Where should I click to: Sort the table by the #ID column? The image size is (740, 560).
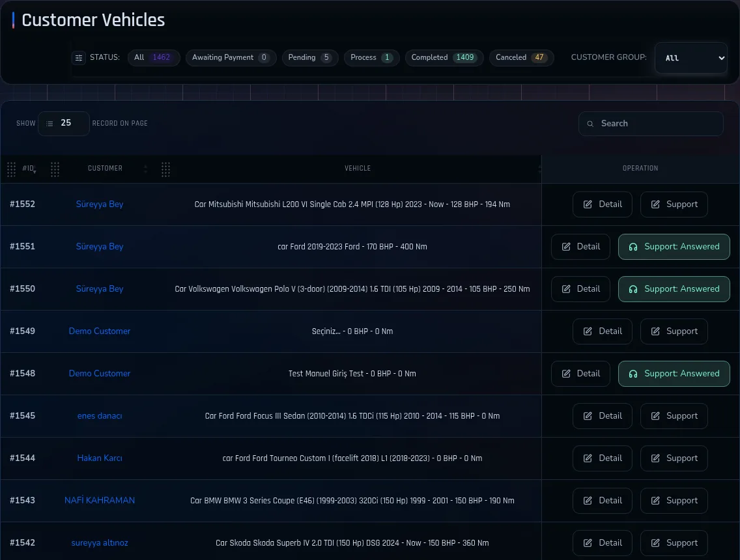coord(28,169)
